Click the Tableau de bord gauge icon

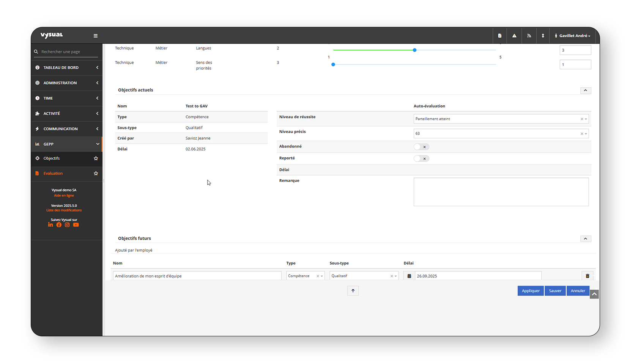pyautogui.click(x=37, y=67)
